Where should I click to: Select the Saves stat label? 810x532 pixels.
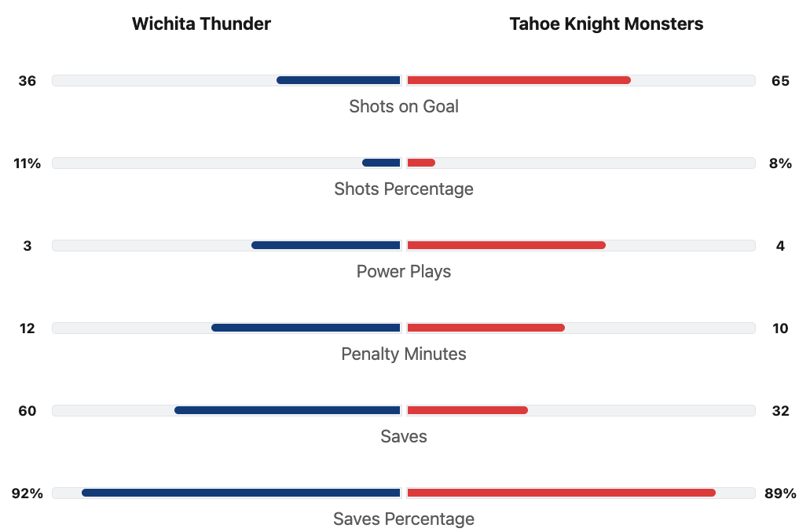pos(404,436)
